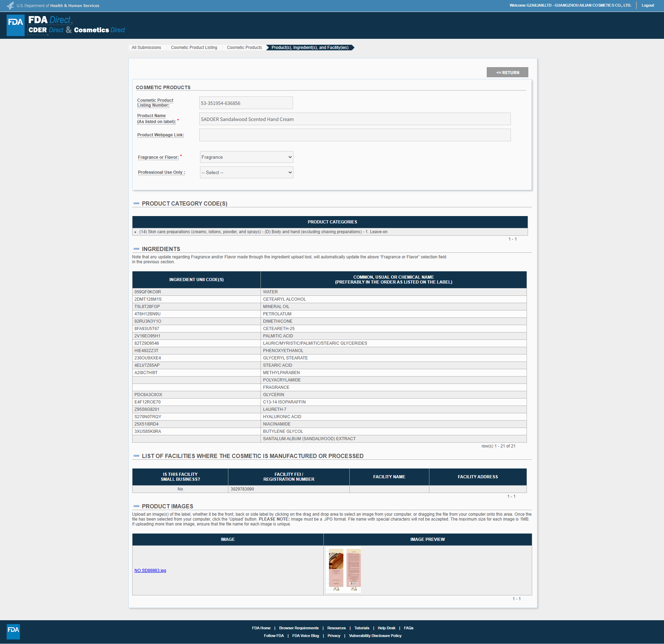Collapse the Ingredients section
This screenshot has height=644, width=664.
point(136,249)
